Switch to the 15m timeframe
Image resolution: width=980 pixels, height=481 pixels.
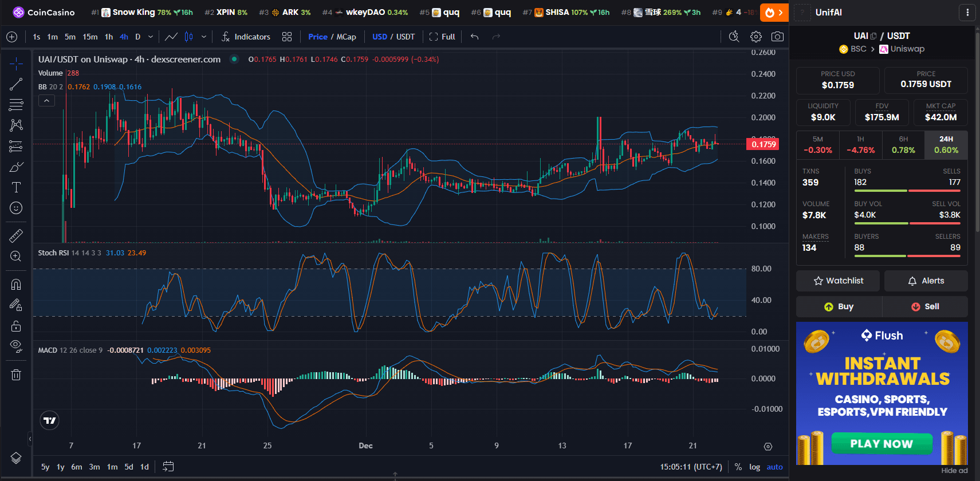(90, 37)
